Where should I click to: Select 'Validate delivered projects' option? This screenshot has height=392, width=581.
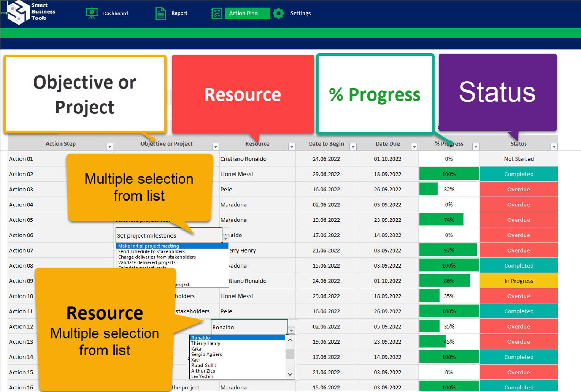172,262
